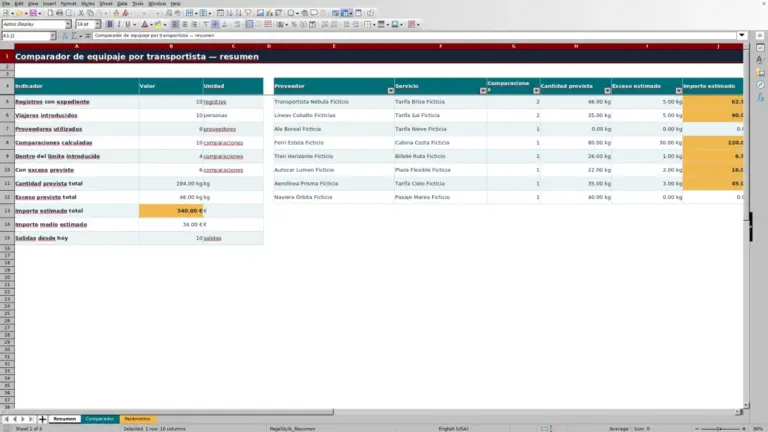
Task: Click the Align left icon
Action: pyautogui.click(x=175, y=24)
